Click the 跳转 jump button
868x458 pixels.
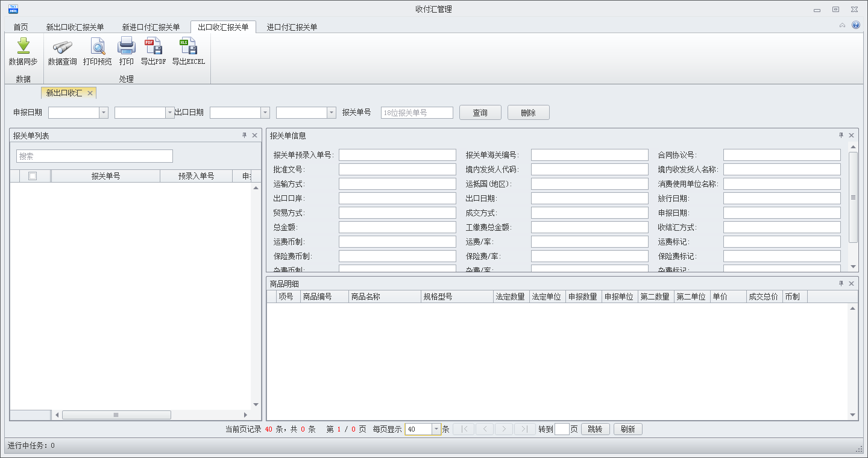[595, 429]
